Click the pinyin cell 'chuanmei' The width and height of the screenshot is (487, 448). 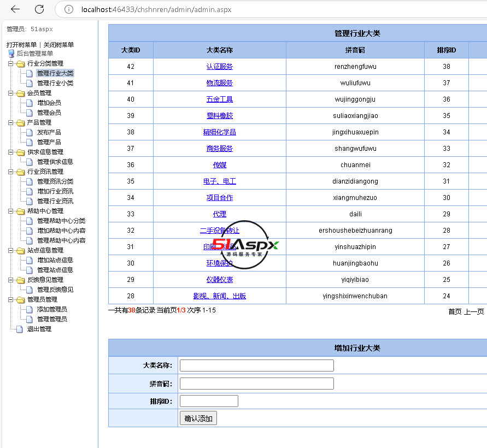(x=355, y=165)
